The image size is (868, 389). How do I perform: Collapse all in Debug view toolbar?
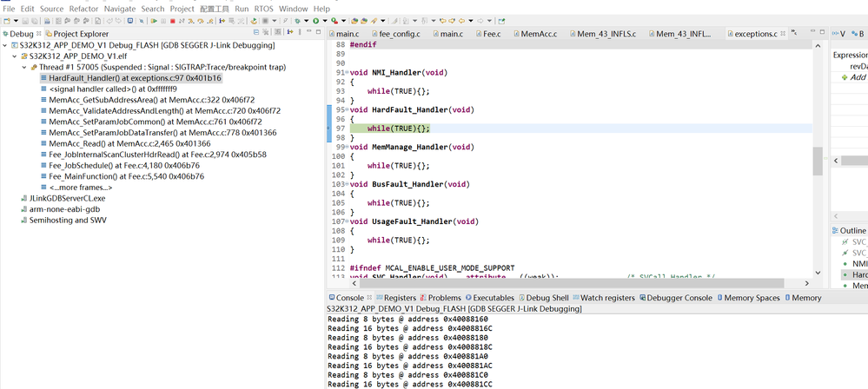tap(256, 31)
